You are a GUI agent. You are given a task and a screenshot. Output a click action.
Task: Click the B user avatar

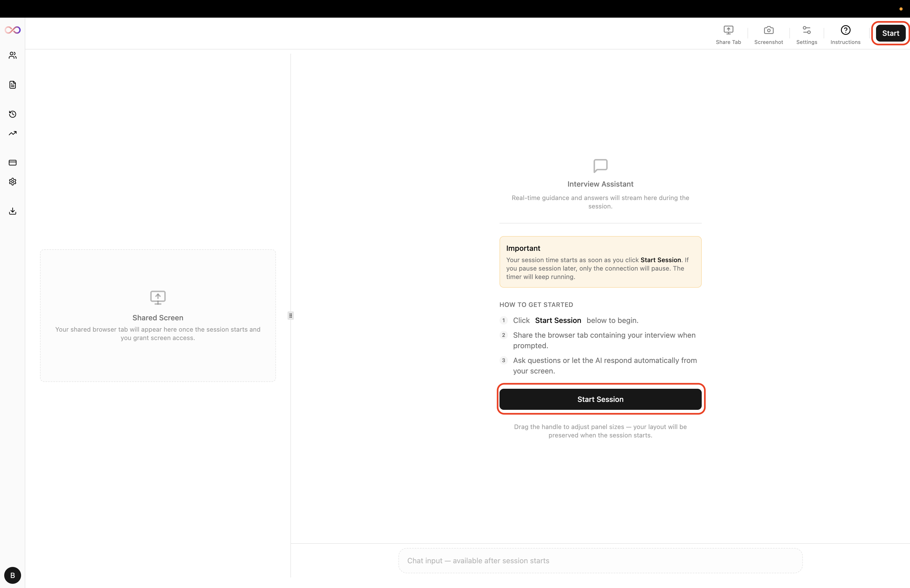(x=13, y=575)
